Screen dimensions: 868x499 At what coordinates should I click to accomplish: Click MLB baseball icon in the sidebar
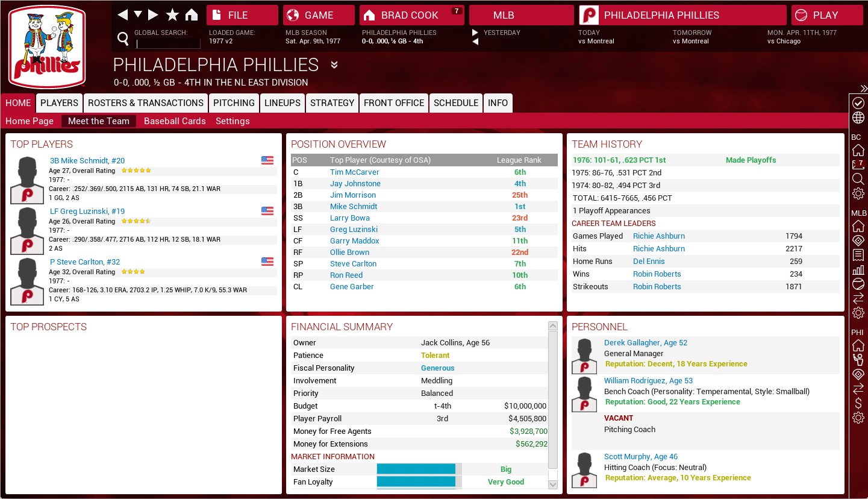pos(858,284)
